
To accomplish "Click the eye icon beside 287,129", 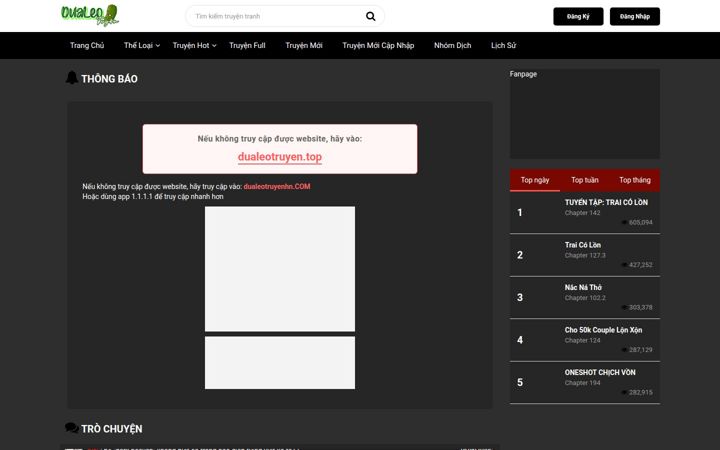I will (x=624, y=350).
